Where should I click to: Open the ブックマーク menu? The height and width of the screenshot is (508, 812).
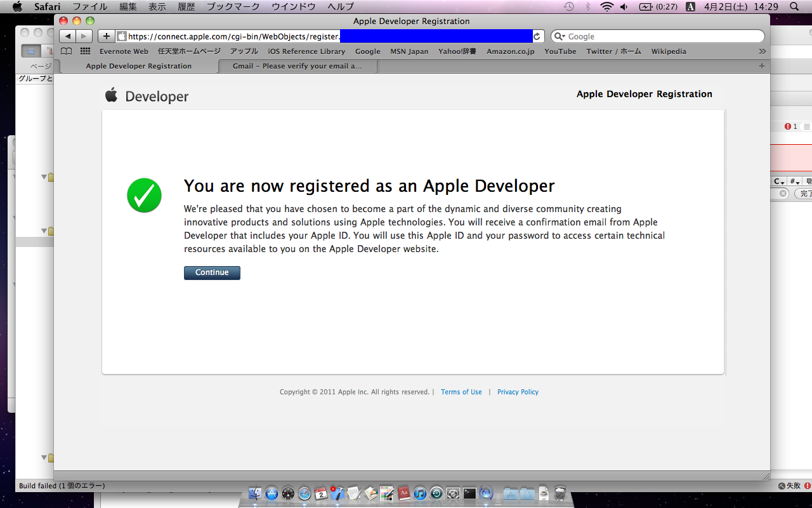click(x=233, y=6)
